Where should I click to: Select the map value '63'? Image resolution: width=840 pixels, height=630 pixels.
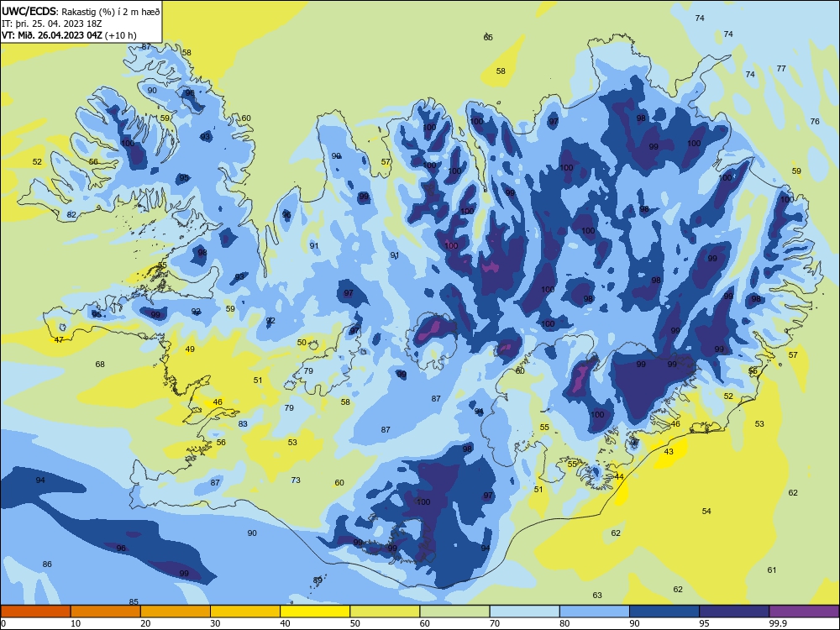(597, 596)
